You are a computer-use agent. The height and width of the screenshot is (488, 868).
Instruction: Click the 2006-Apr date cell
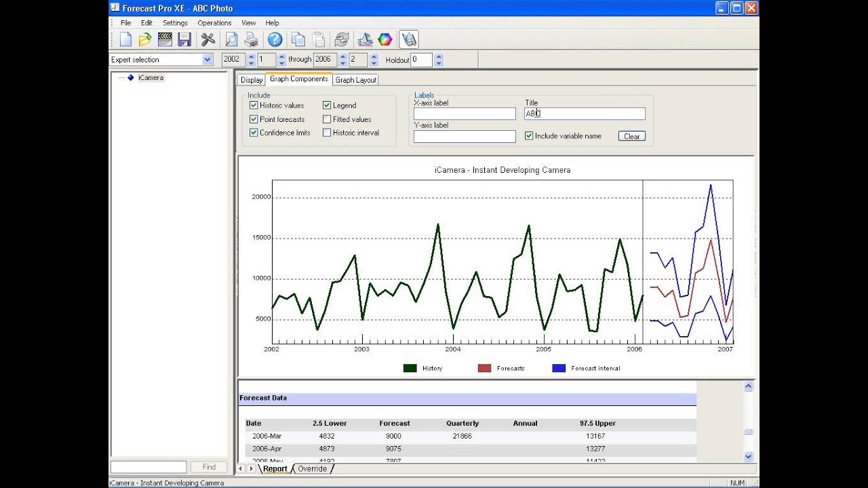click(267, 449)
